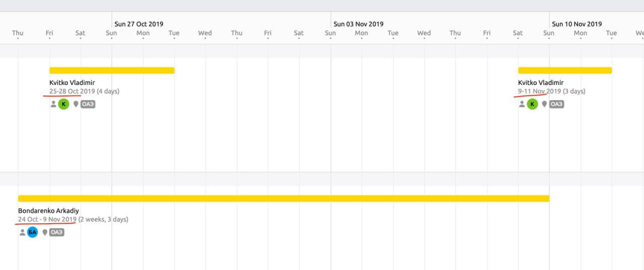Open the Kvitko Vladimir name dated 25-28 Oct
The height and width of the screenshot is (270, 644).
coord(72,82)
